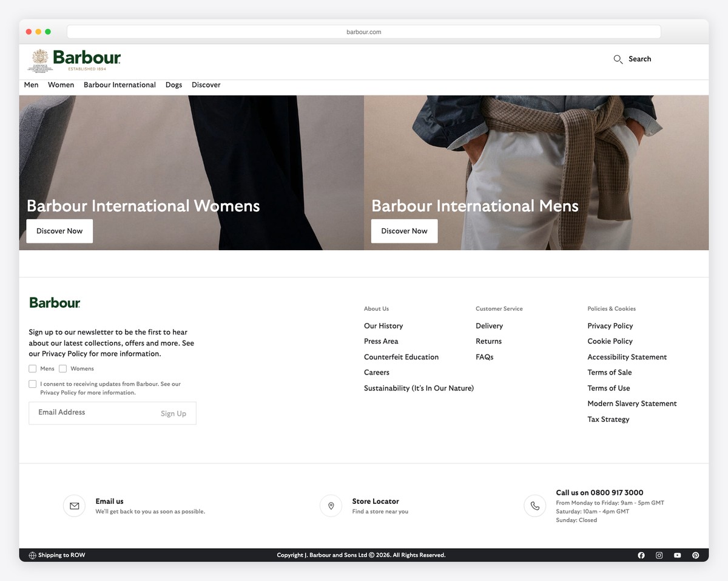728x581 pixels.
Task: Open the Shipping to ROW selector
Action: 61,555
